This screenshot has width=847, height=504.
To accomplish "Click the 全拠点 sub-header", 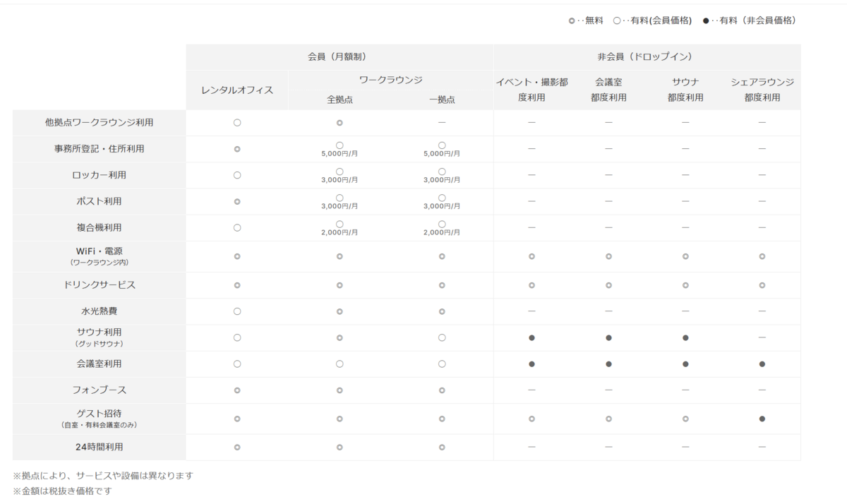I will pyautogui.click(x=340, y=100).
